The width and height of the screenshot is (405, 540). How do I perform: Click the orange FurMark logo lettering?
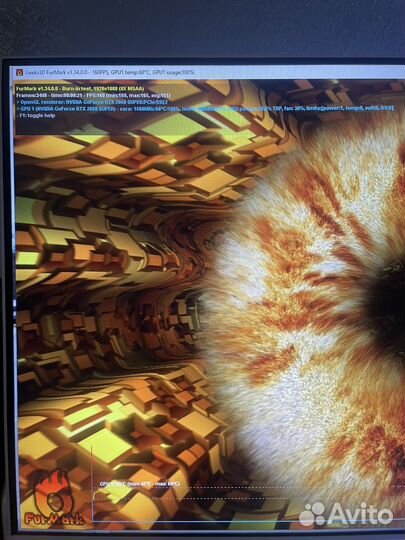pyautogui.click(x=54, y=517)
